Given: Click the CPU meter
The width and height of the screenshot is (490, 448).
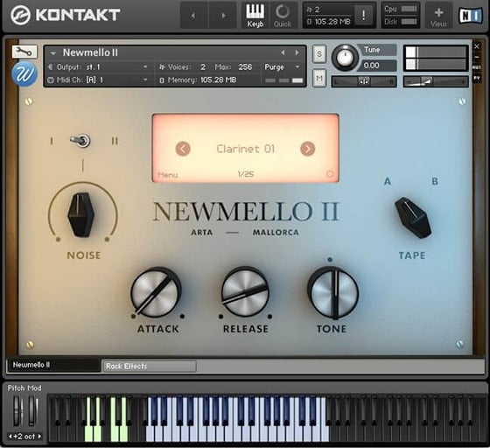Looking at the screenshot, I should point(409,9).
